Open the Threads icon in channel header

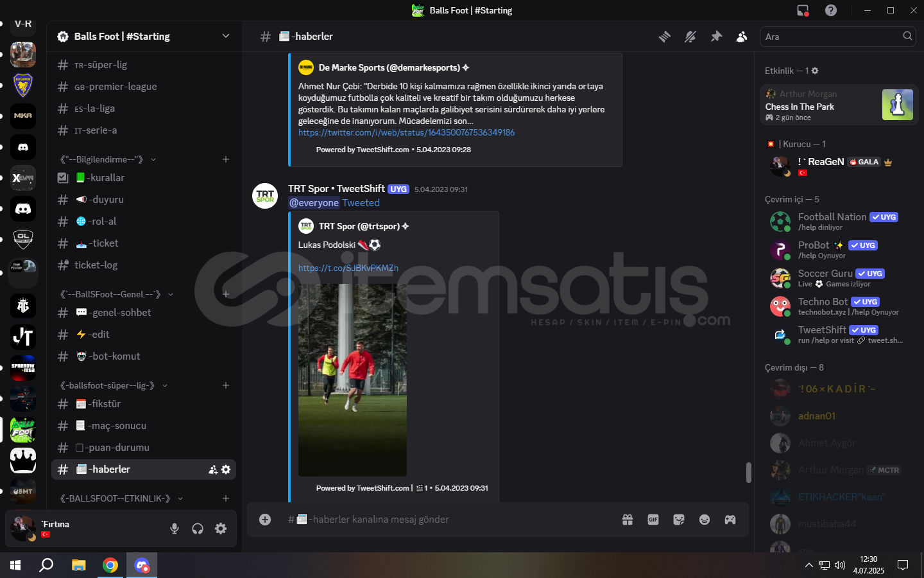665,37
